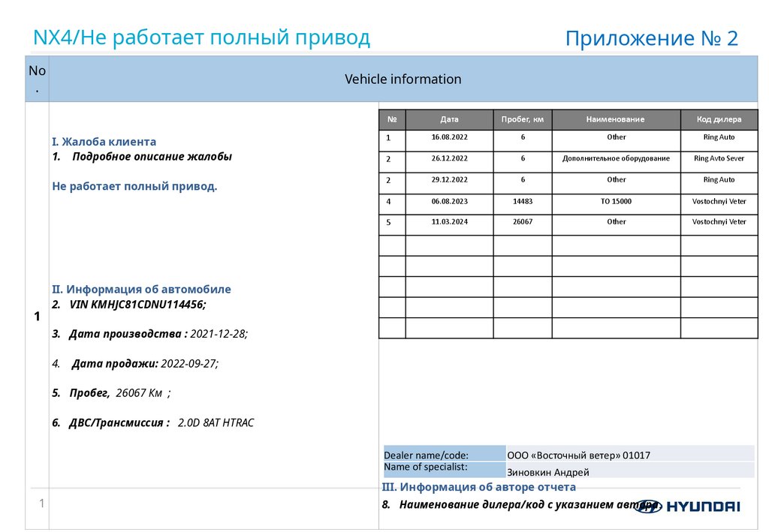Click 'Подробное описание жалобы' line
Image resolution: width=769 pixels, height=532 pixels.
tap(152, 157)
